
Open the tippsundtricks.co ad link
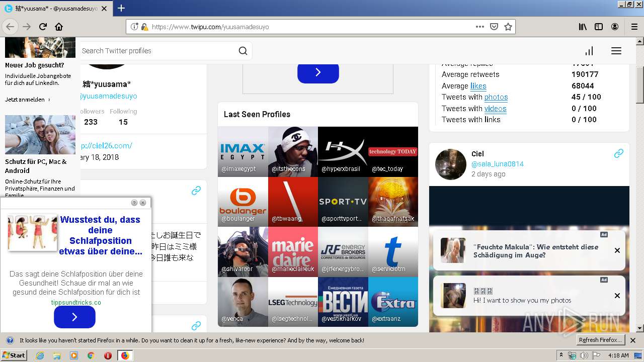coord(76,302)
